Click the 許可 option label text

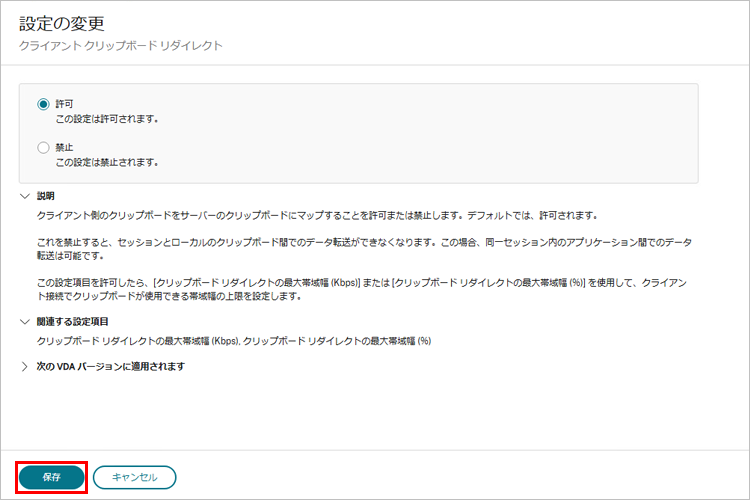[x=64, y=103]
